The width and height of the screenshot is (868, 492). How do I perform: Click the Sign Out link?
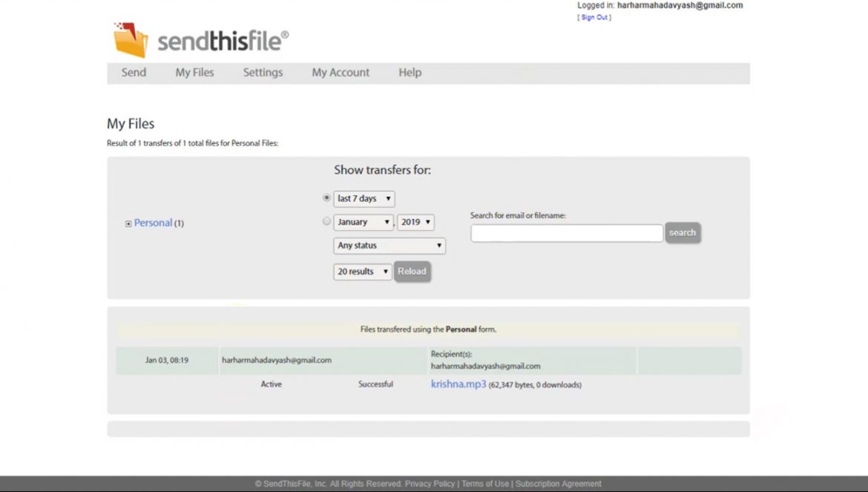point(594,16)
